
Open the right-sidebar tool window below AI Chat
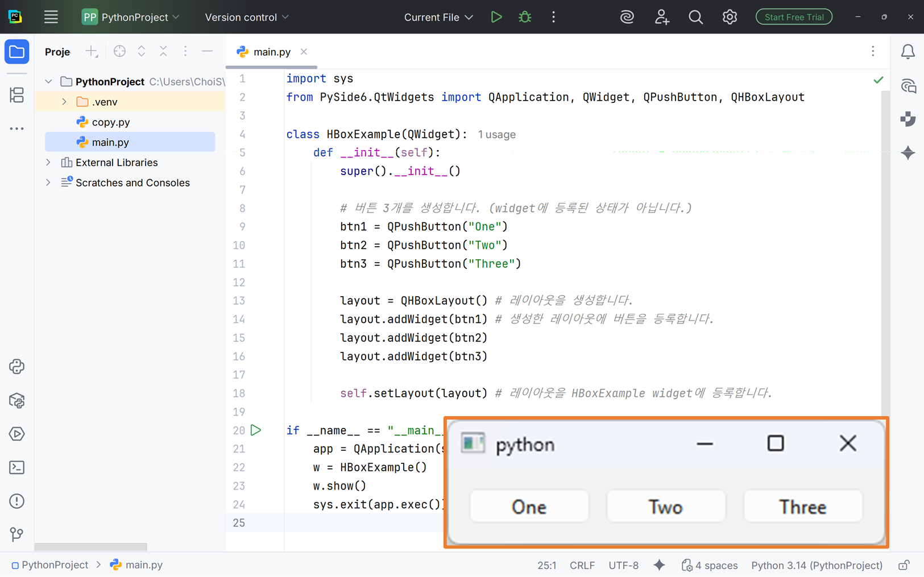[x=908, y=119]
